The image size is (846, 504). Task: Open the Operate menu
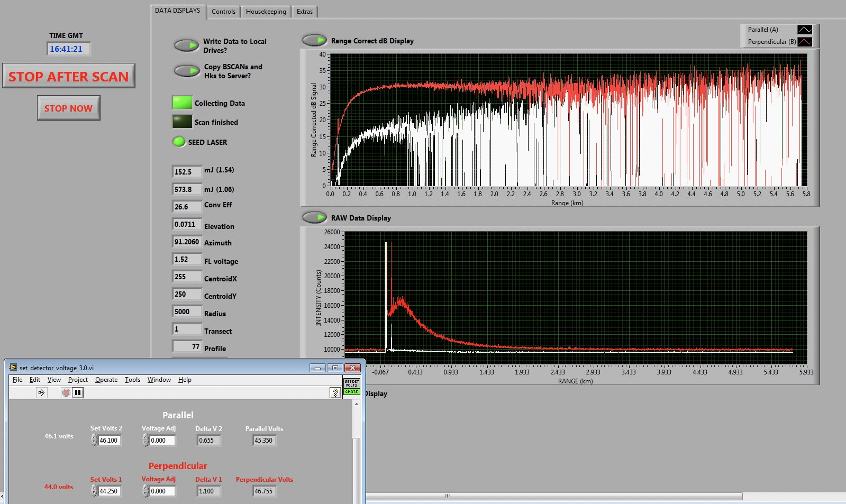click(x=106, y=380)
